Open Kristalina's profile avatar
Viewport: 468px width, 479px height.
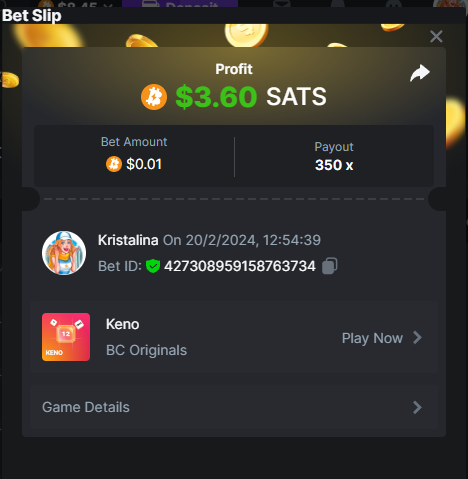click(x=64, y=253)
